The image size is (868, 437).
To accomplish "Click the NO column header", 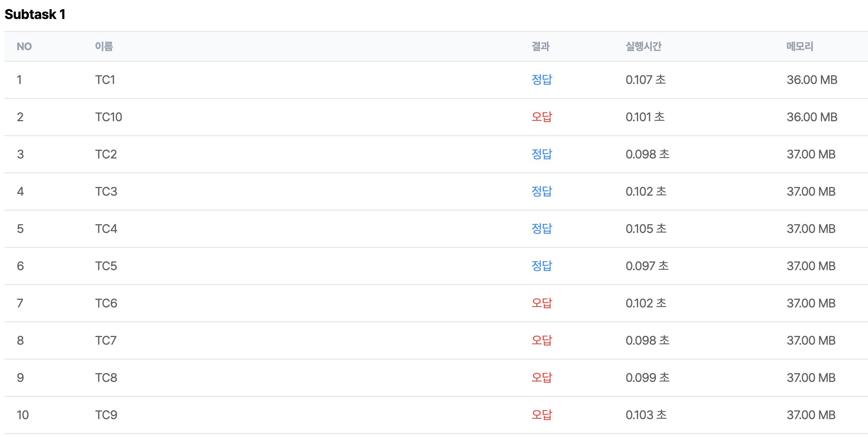I will point(24,46).
